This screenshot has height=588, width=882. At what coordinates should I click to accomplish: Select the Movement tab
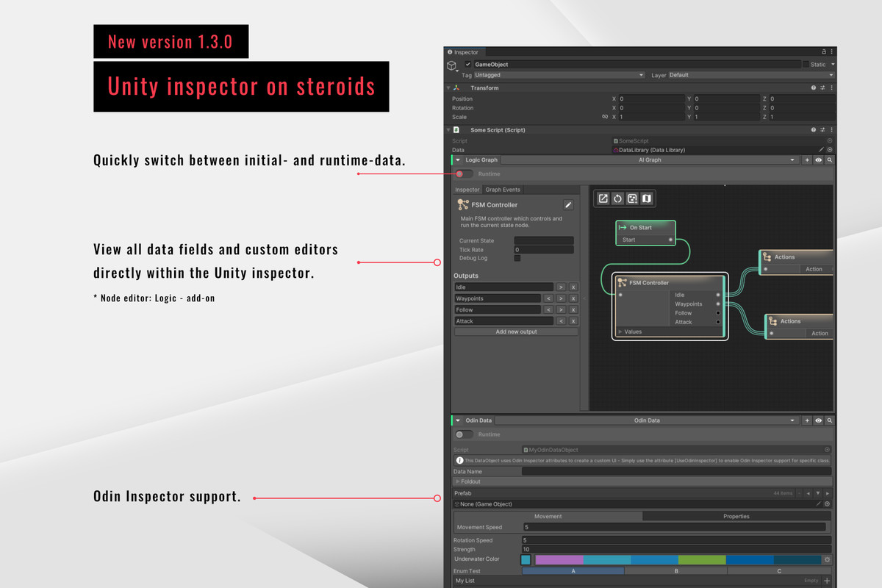click(548, 516)
